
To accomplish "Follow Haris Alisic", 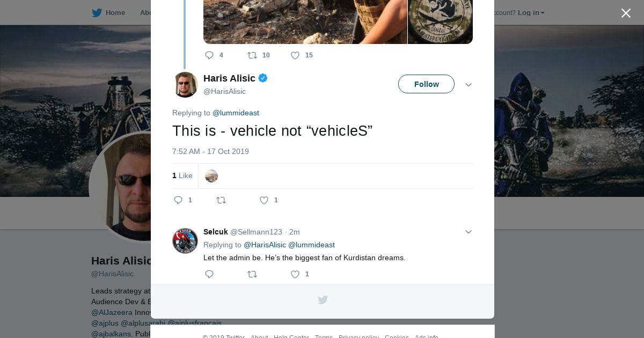I will click(x=426, y=84).
